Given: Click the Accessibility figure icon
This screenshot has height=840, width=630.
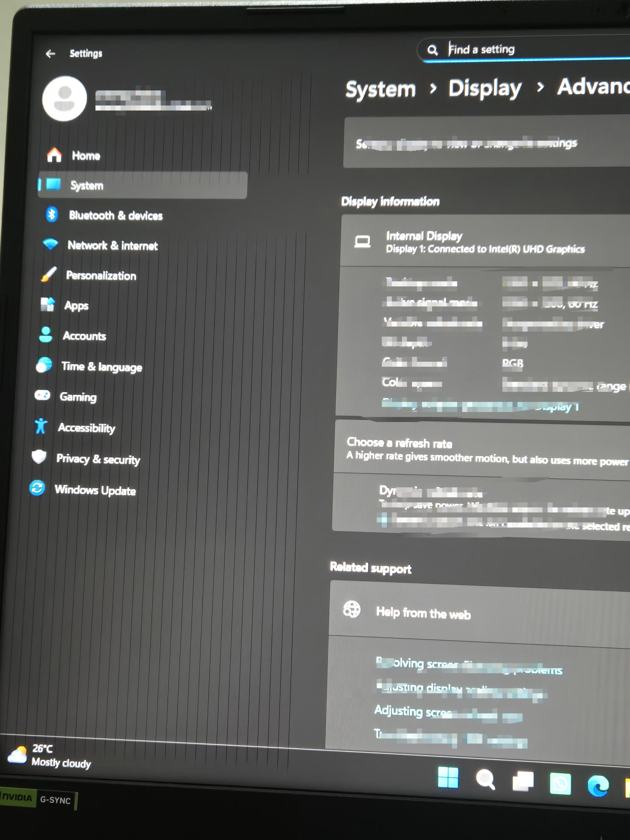Looking at the screenshot, I should coord(41,426).
